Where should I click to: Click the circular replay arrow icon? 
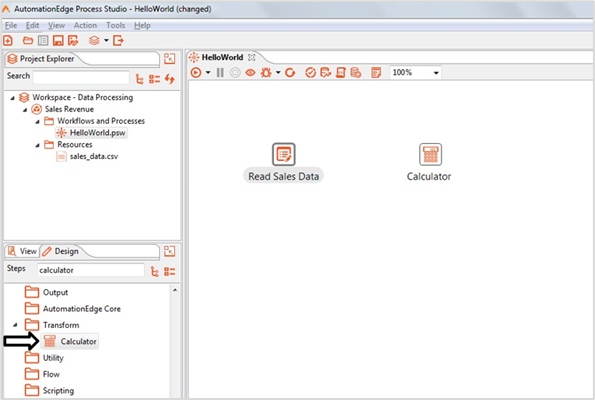[x=290, y=72]
